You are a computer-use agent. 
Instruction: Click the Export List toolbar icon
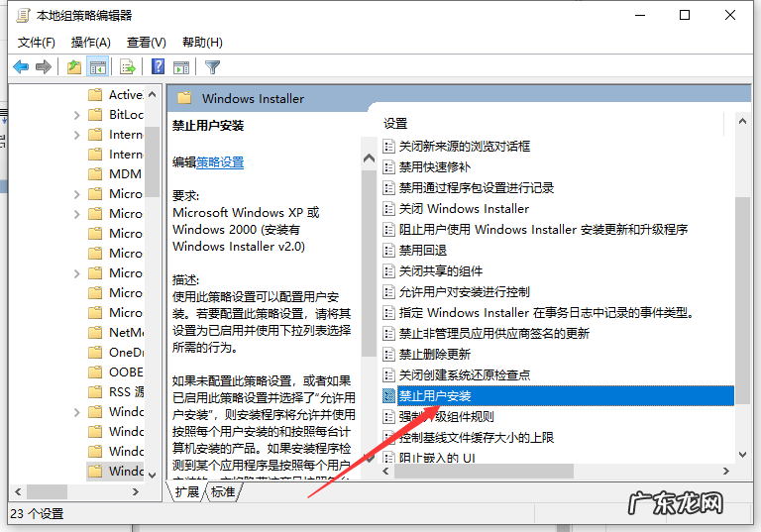(128, 66)
